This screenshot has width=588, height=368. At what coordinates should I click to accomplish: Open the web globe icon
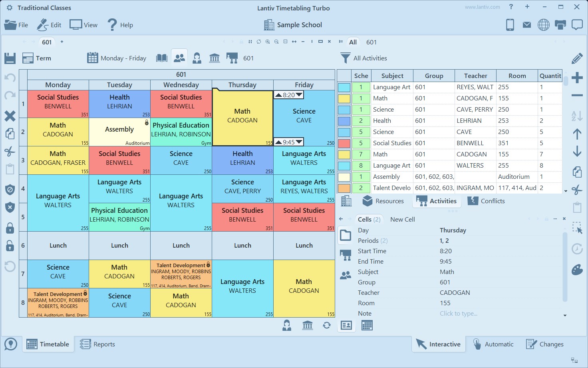pos(543,25)
